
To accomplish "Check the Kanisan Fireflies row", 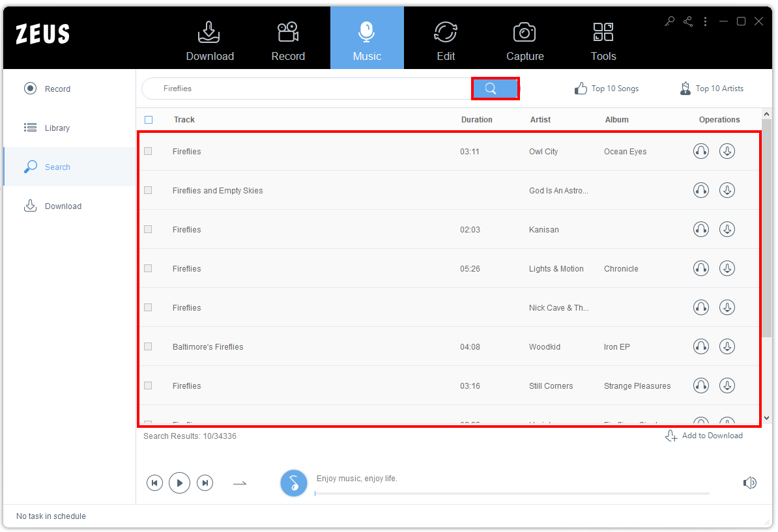I will click(x=148, y=229).
